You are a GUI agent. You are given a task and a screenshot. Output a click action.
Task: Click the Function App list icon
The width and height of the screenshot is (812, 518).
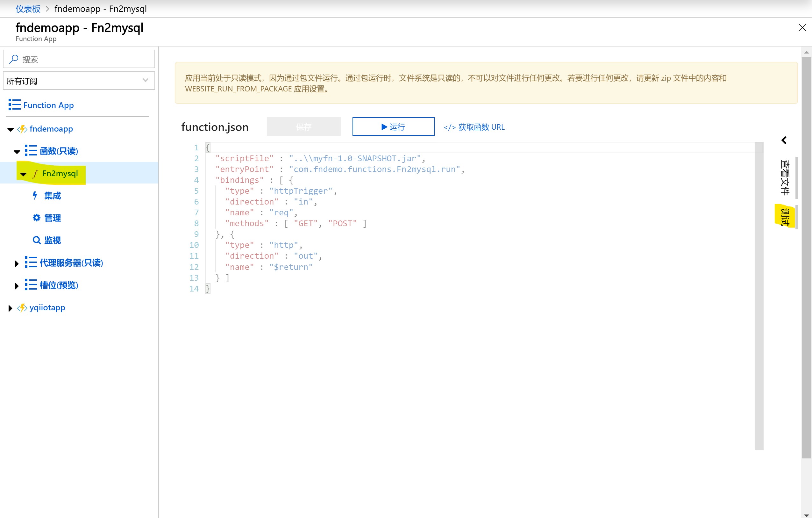tap(15, 104)
